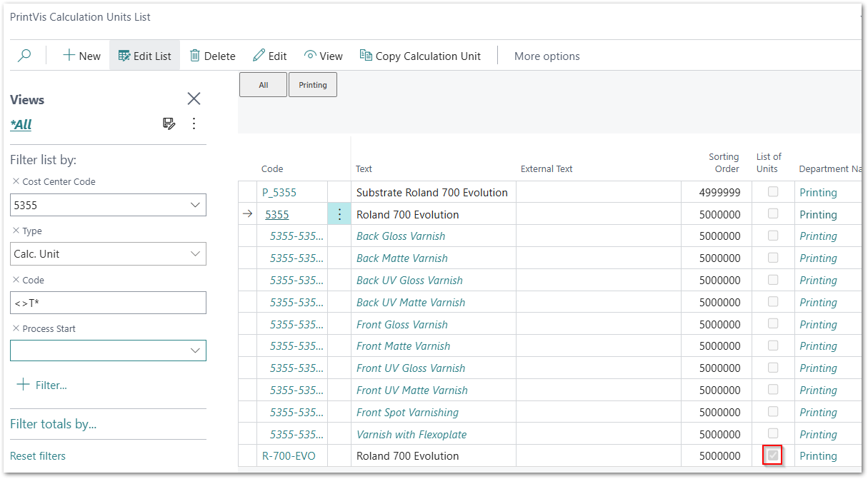The image size is (868, 479).
Task: Click Filter totals by... link
Action: [53, 424]
